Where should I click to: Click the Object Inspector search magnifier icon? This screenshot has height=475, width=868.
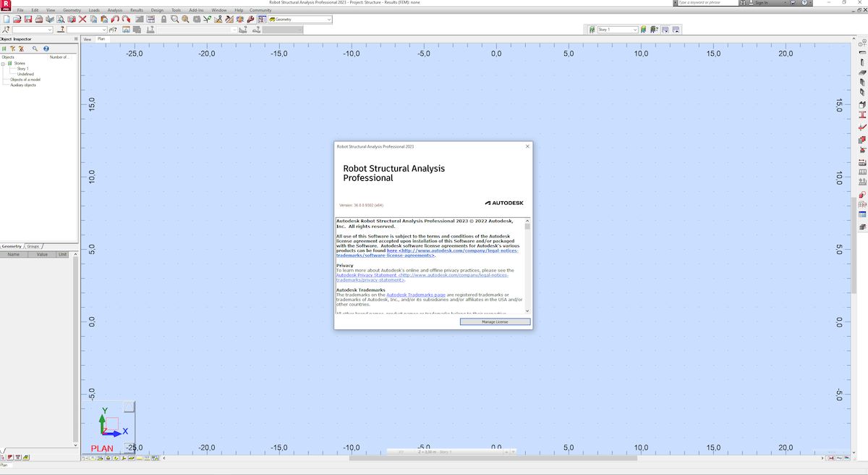pyautogui.click(x=35, y=49)
